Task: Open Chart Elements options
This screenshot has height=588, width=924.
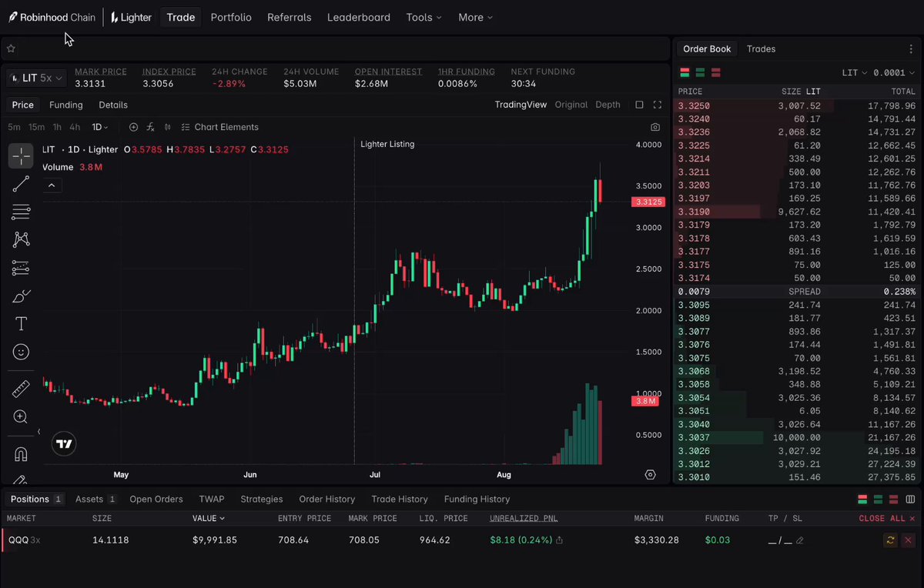Action: point(220,127)
